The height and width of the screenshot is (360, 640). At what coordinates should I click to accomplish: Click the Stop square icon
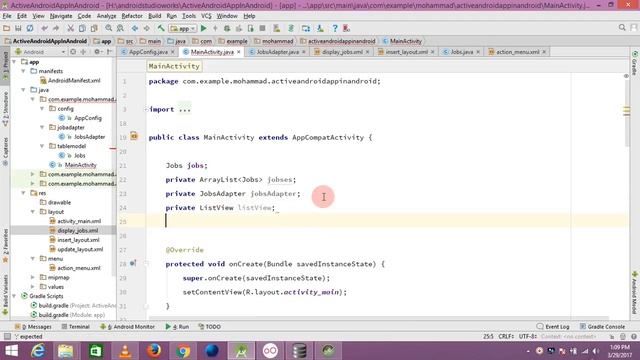coord(262,28)
